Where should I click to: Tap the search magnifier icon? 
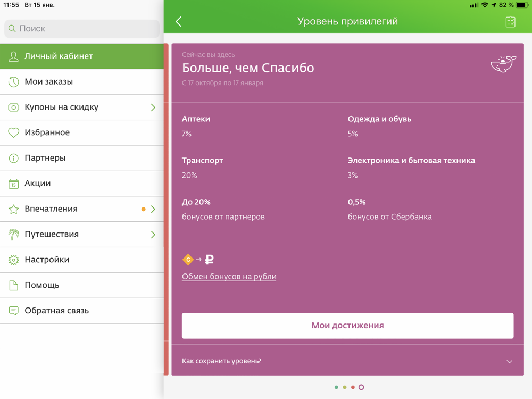(12, 29)
